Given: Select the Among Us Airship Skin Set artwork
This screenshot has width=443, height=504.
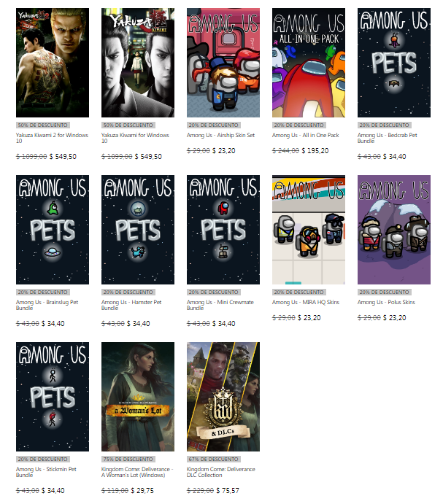Looking at the screenshot, I should click(x=223, y=63).
